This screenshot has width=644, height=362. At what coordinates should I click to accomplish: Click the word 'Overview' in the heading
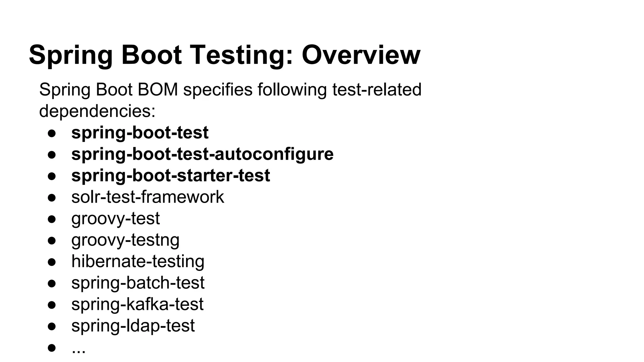tap(361, 55)
